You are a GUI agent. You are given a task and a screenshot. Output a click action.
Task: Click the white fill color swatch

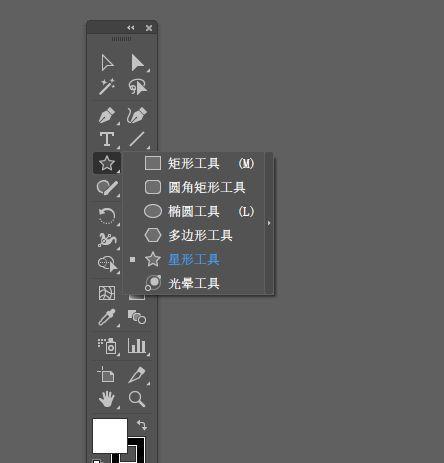pos(110,436)
